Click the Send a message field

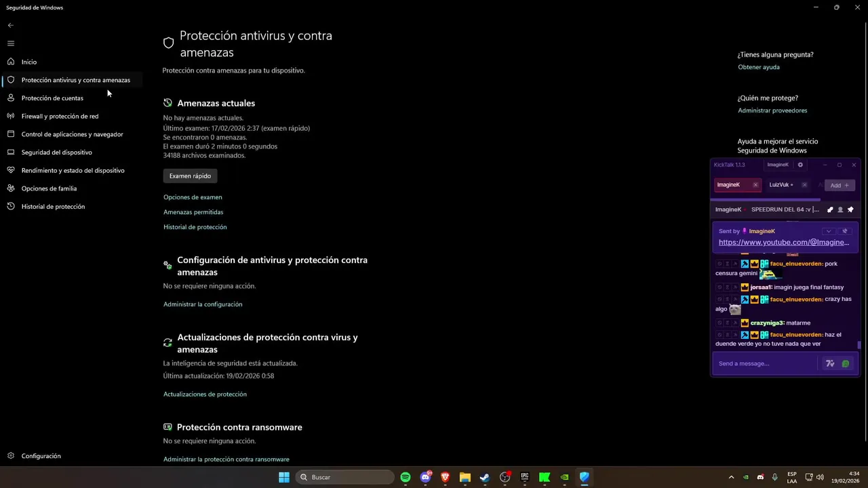click(x=766, y=364)
